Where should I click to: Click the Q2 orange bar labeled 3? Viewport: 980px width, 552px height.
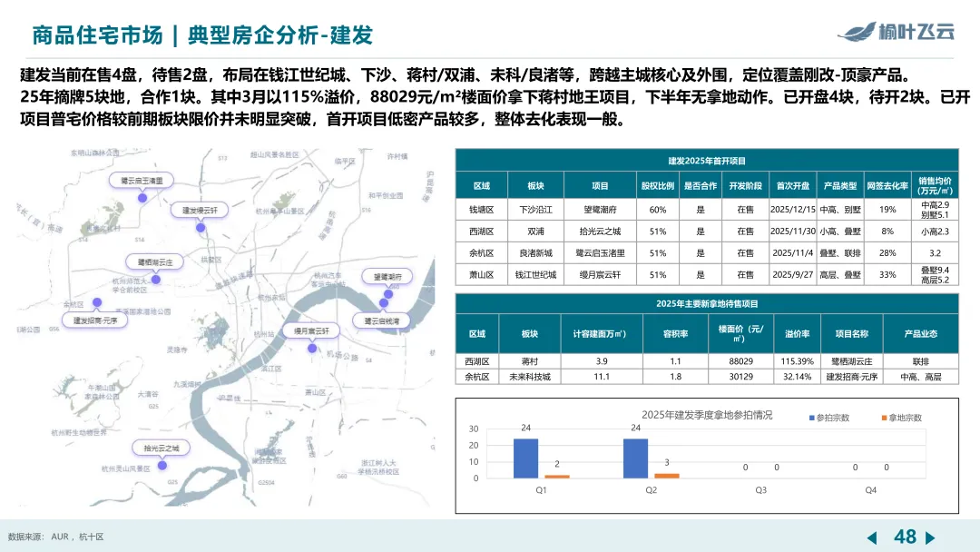pos(667,476)
